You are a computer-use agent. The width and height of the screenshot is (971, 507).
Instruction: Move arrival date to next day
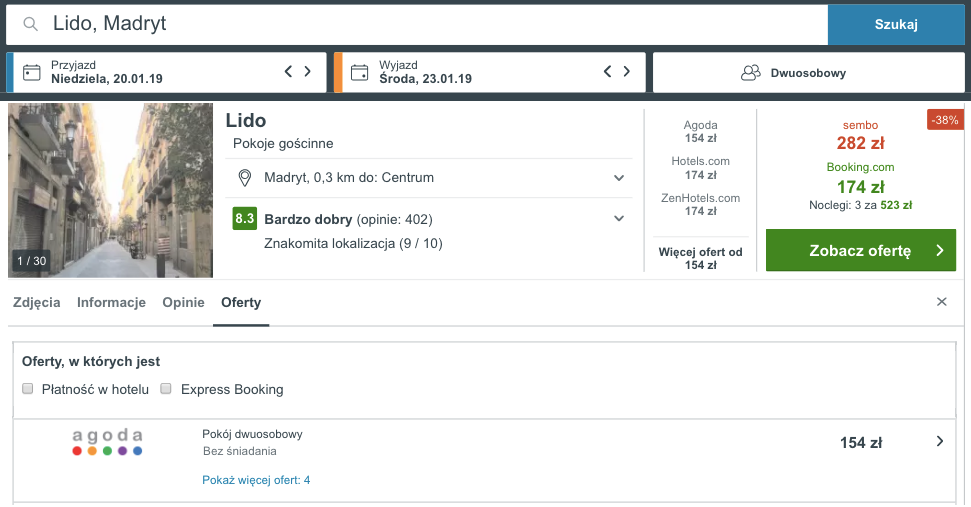(307, 71)
